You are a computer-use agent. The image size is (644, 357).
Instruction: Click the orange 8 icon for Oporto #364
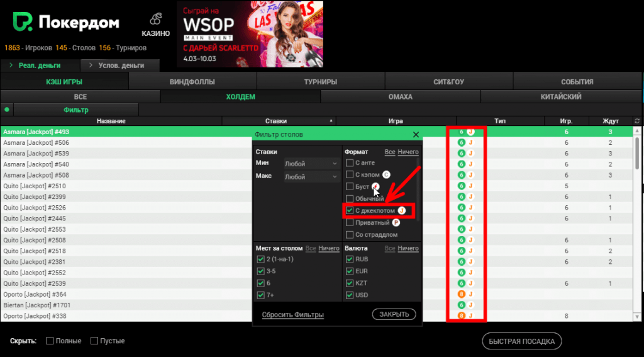462,293
